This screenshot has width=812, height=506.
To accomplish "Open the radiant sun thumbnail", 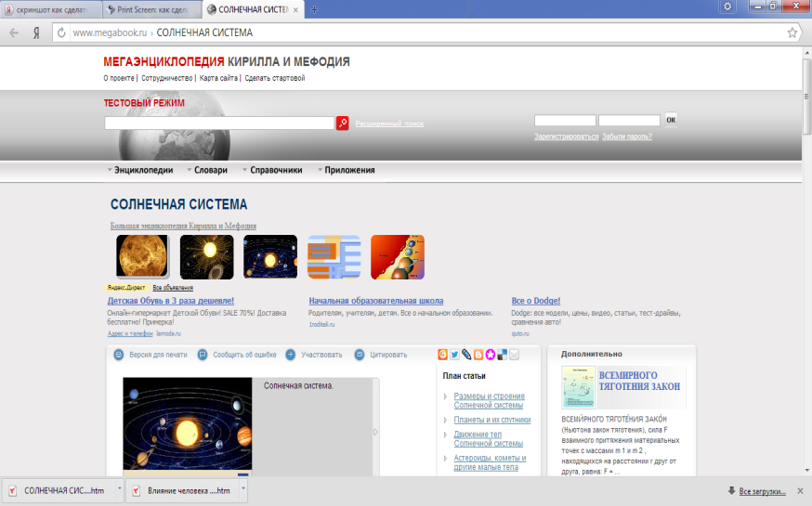I will pos(206,257).
